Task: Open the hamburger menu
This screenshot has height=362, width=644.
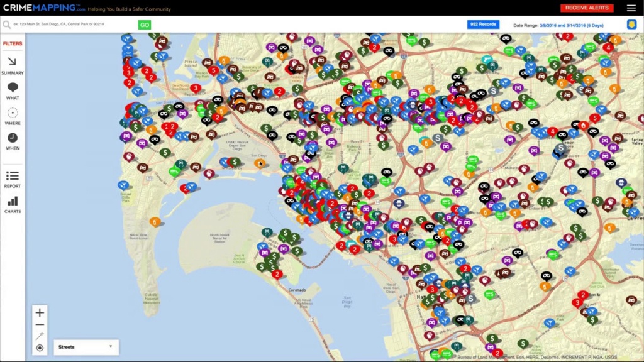Action: point(631,8)
